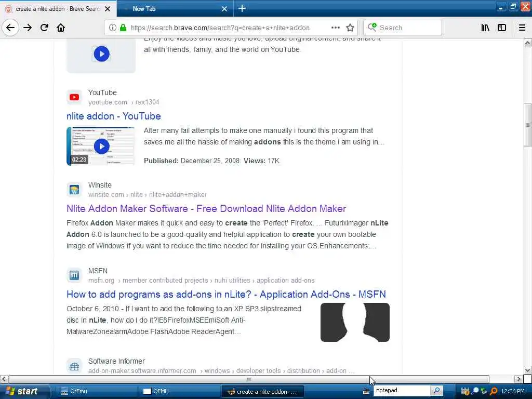Click the search engine magnifier icon in the toolbar

372,27
